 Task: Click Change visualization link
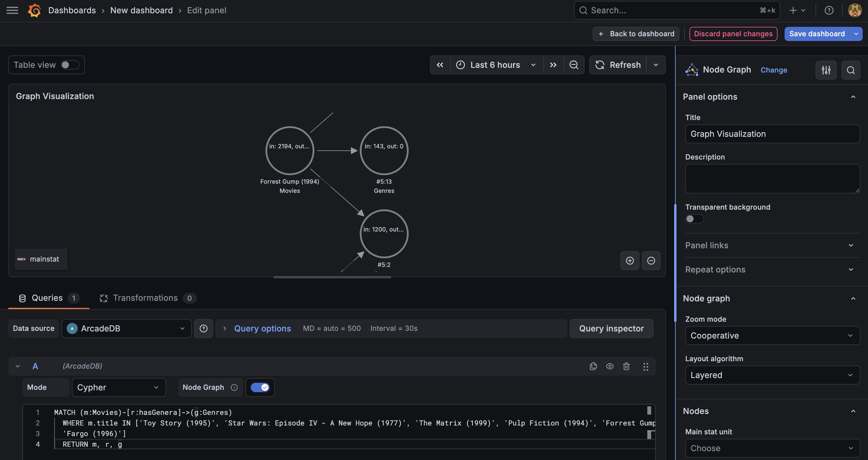(774, 70)
